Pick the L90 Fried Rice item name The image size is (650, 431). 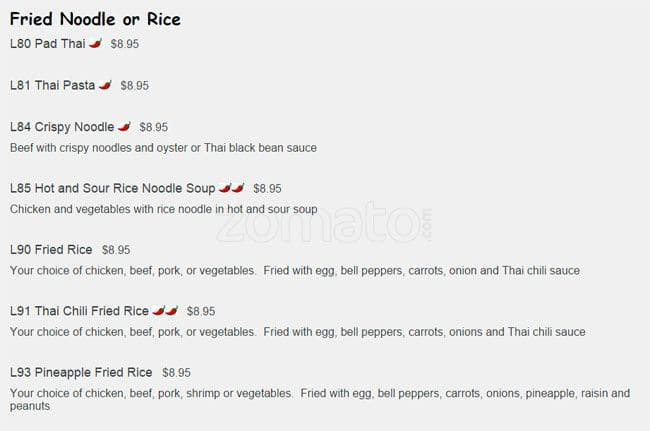pyautogui.click(x=51, y=250)
